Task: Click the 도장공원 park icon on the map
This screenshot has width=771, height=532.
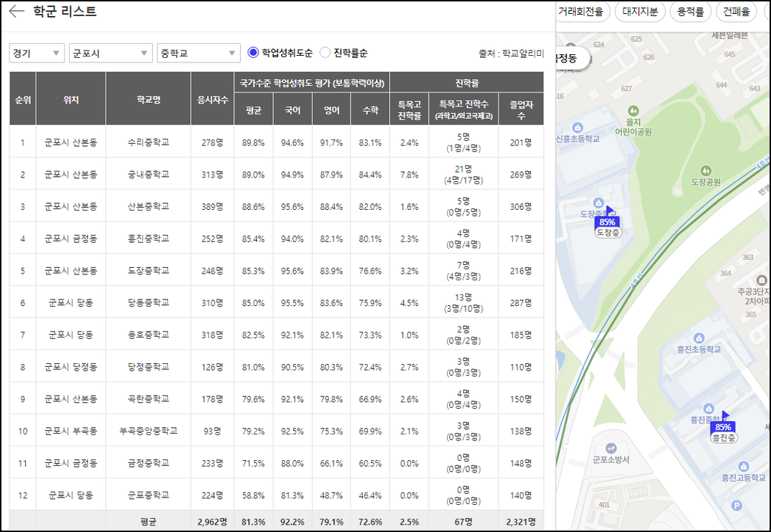Action: (706, 171)
